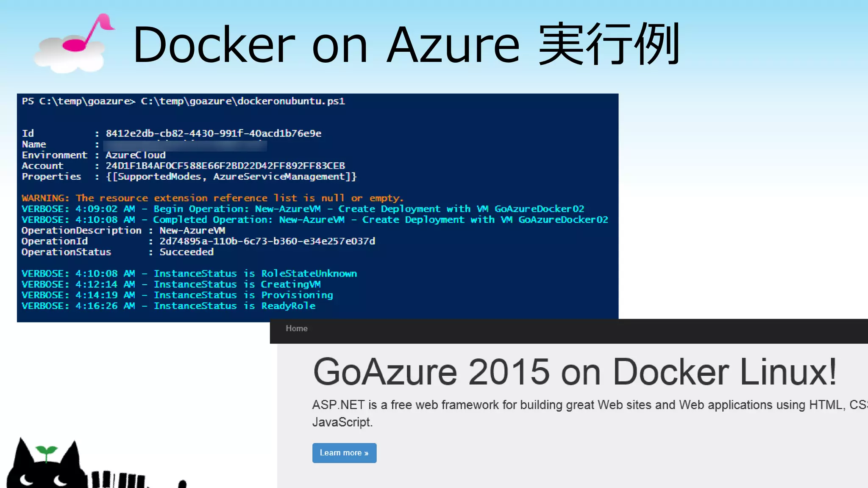
Task: Click the 'GoAzure 2015 on Docker Linux!' heading
Action: click(575, 372)
